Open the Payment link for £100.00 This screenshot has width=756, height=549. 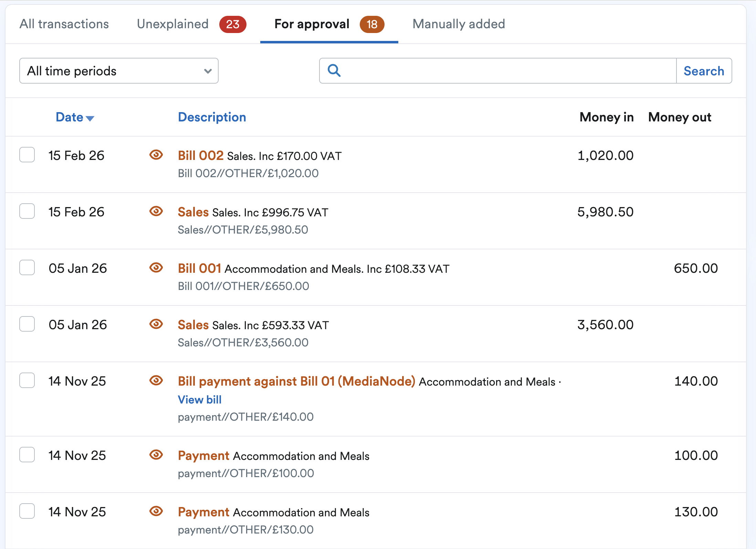coord(203,456)
